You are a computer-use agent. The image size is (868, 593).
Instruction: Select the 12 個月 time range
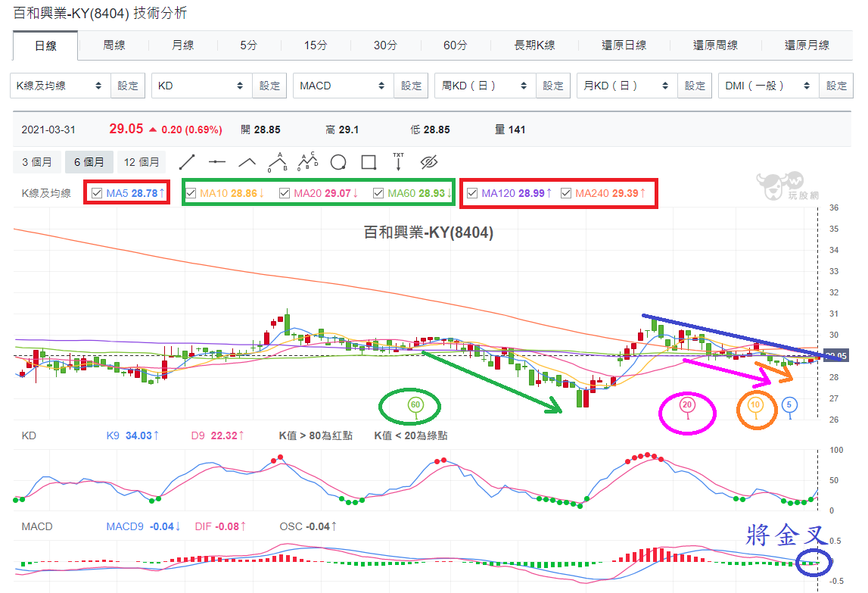coord(142,162)
